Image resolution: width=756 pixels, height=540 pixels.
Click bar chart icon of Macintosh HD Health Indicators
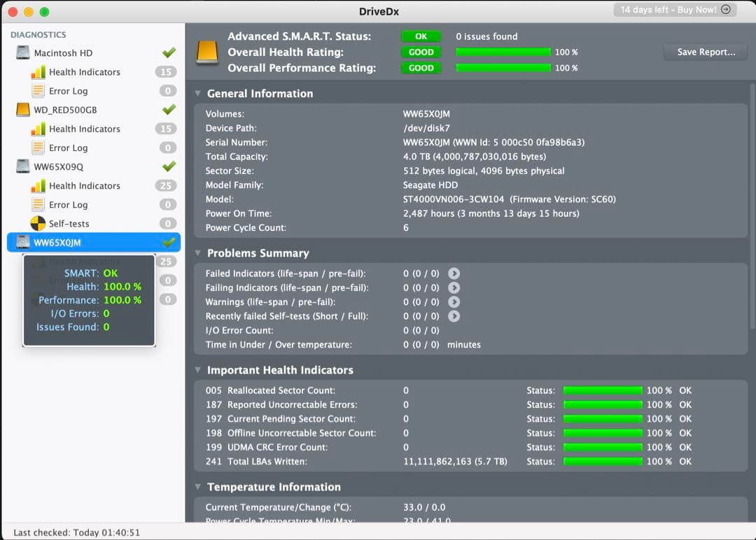click(38, 72)
